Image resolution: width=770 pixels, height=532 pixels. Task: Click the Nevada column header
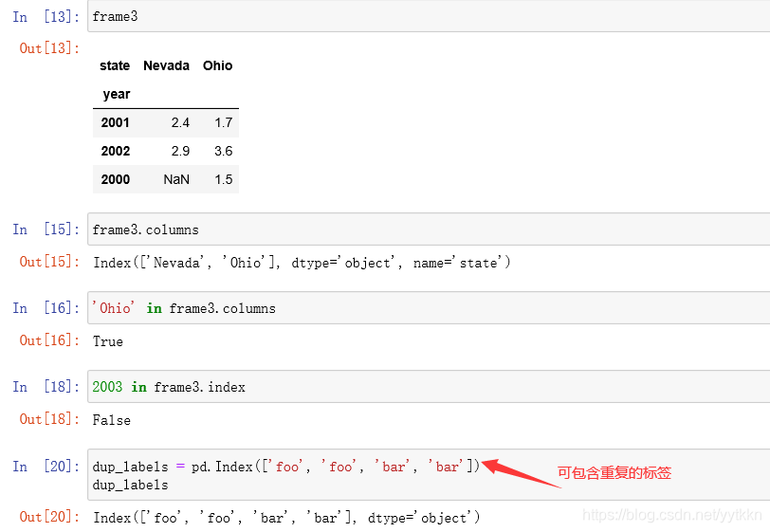(x=166, y=65)
